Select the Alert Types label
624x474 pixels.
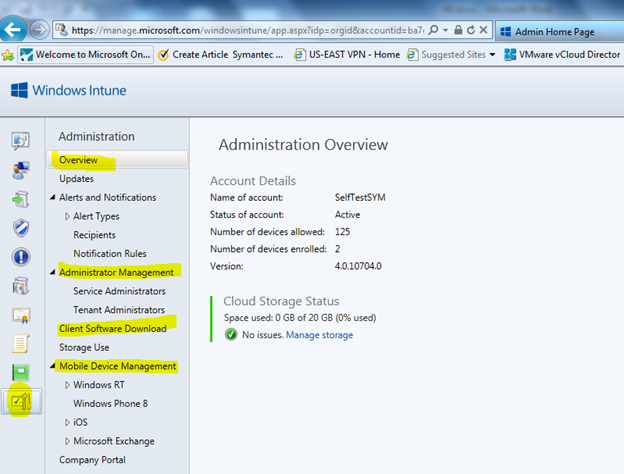pyautogui.click(x=96, y=216)
